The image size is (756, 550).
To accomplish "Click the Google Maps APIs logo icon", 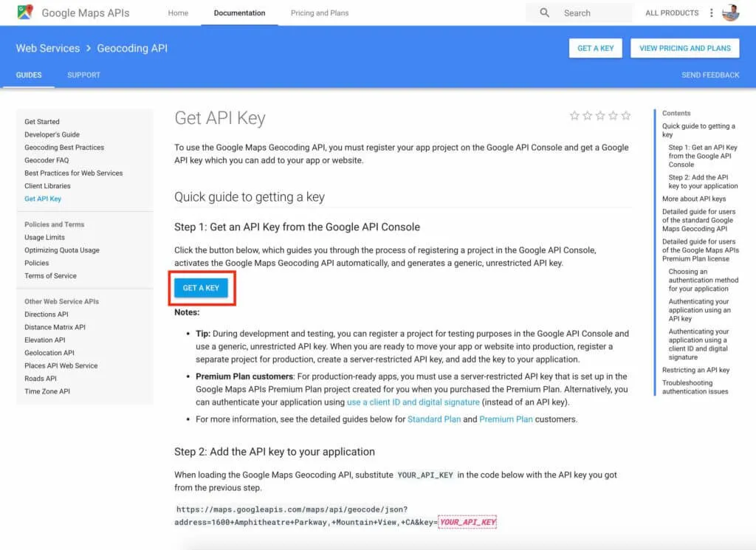I will (x=25, y=12).
